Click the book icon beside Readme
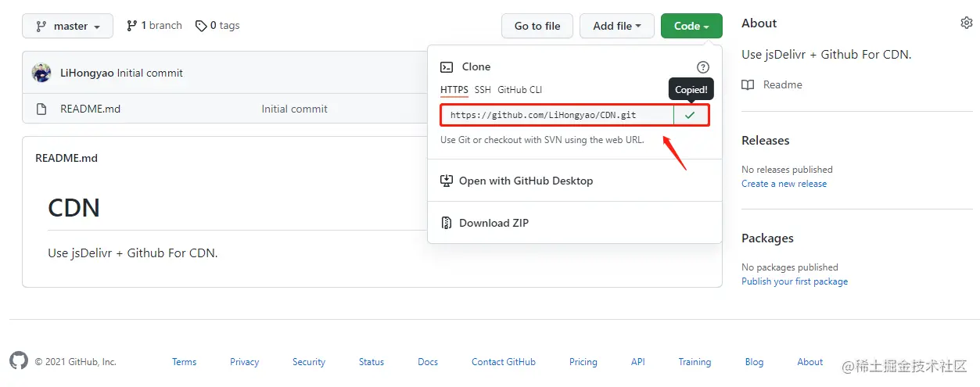 748,84
